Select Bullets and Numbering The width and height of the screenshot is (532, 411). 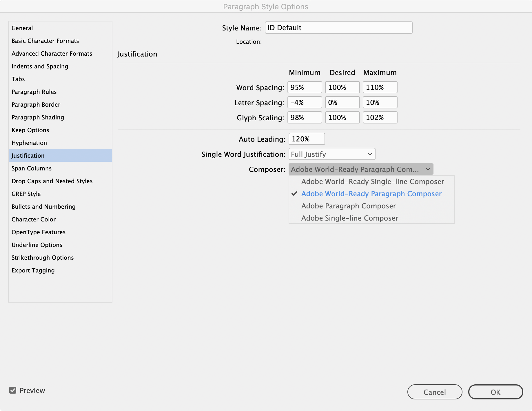click(43, 206)
